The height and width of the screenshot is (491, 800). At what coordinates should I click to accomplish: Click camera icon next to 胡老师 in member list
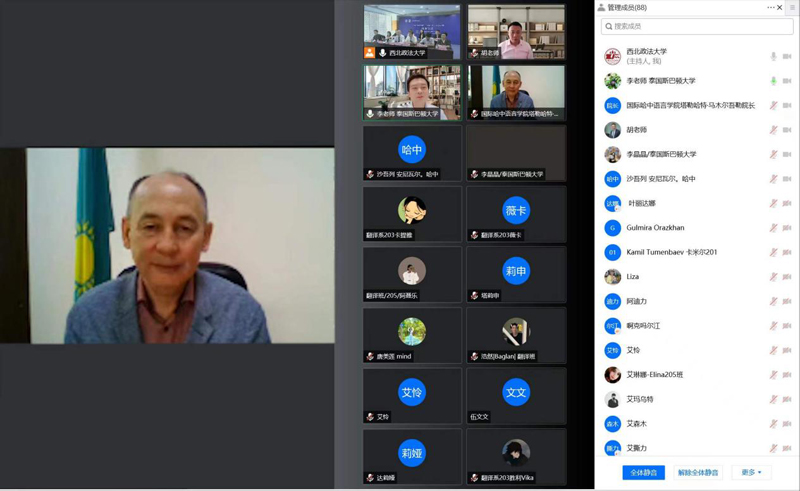click(x=787, y=130)
